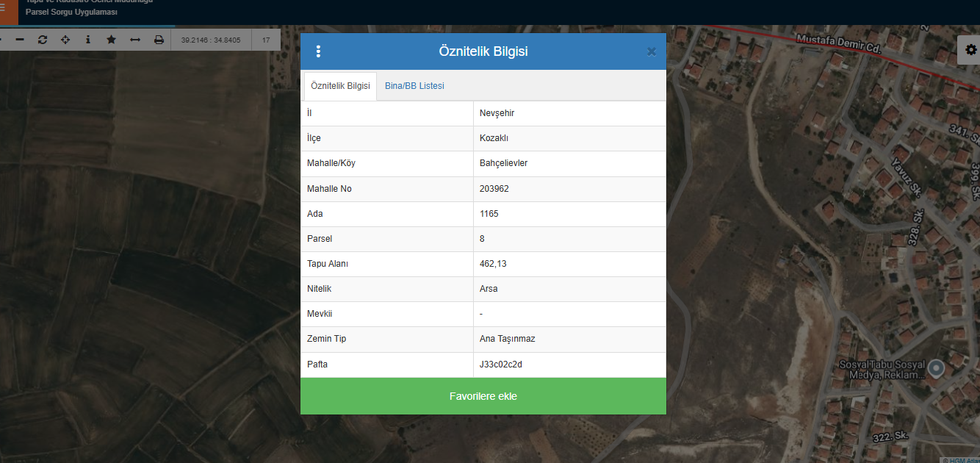This screenshot has width=980, height=463.
Task: Click the Tapu Alanı row label
Action: 328,264
